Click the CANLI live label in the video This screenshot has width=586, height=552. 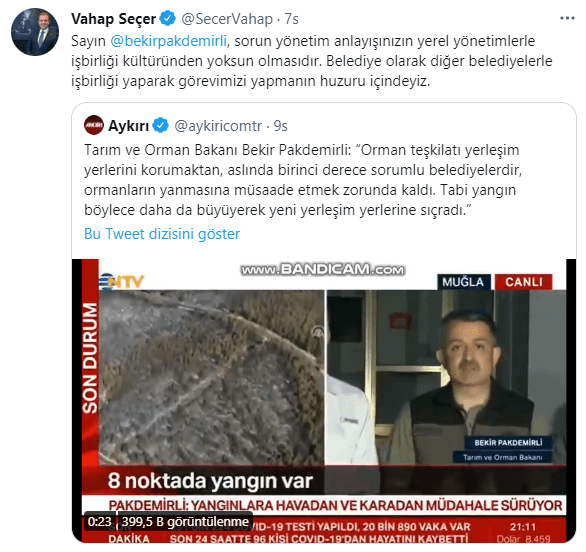[523, 282]
